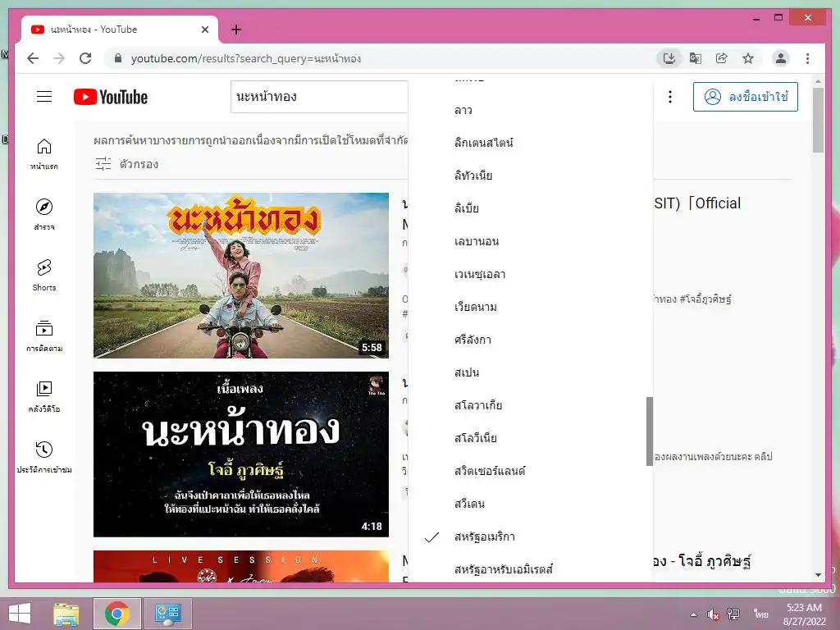This screenshot has height=630, width=840.
Task: Open Windows Start menu
Action: click(20, 614)
